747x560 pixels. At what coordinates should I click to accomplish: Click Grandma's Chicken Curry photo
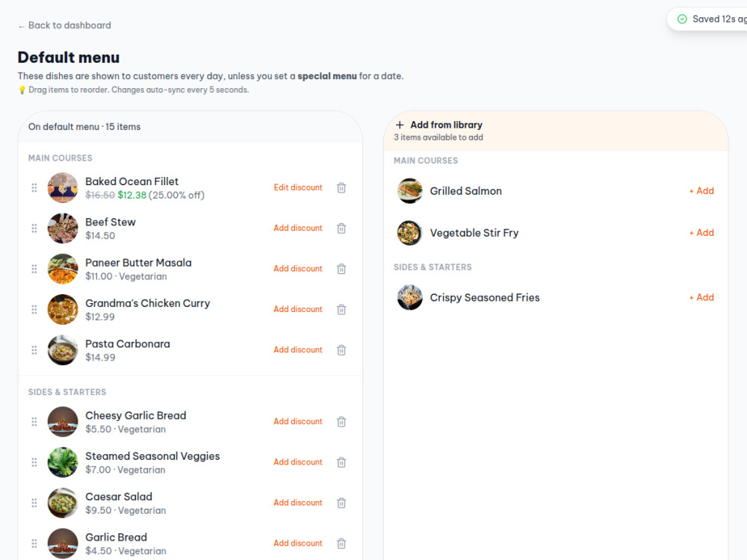[63, 310]
